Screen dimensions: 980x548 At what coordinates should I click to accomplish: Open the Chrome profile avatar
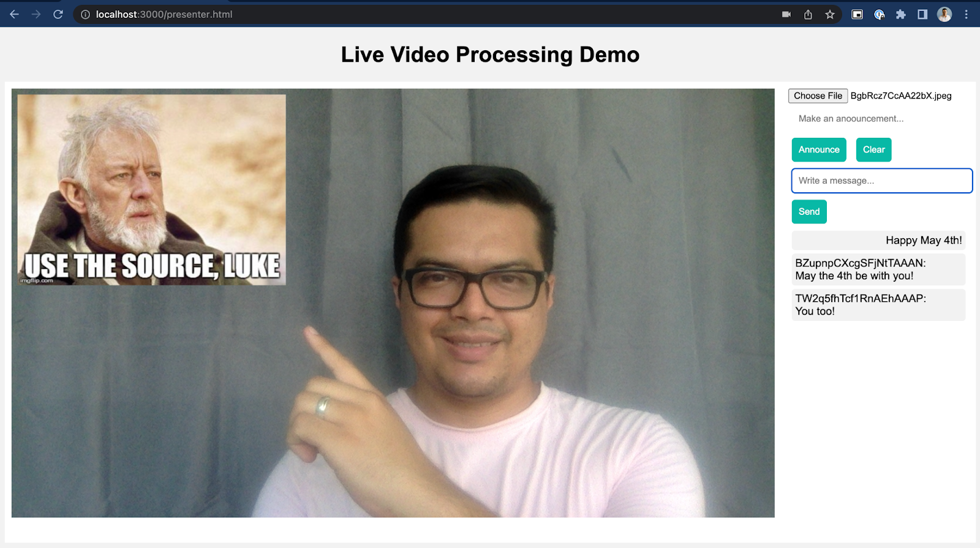944,14
